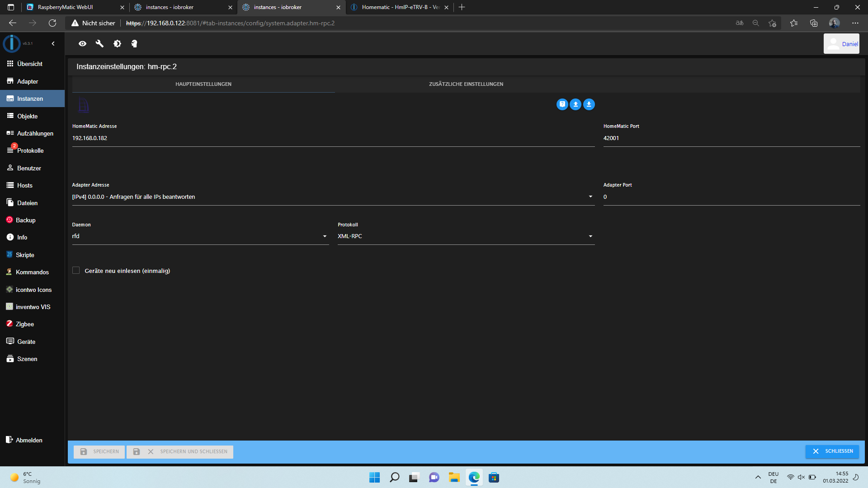Open Info in the sidebar
The width and height of the screenshot is (868, 488).
click(32, 237)
